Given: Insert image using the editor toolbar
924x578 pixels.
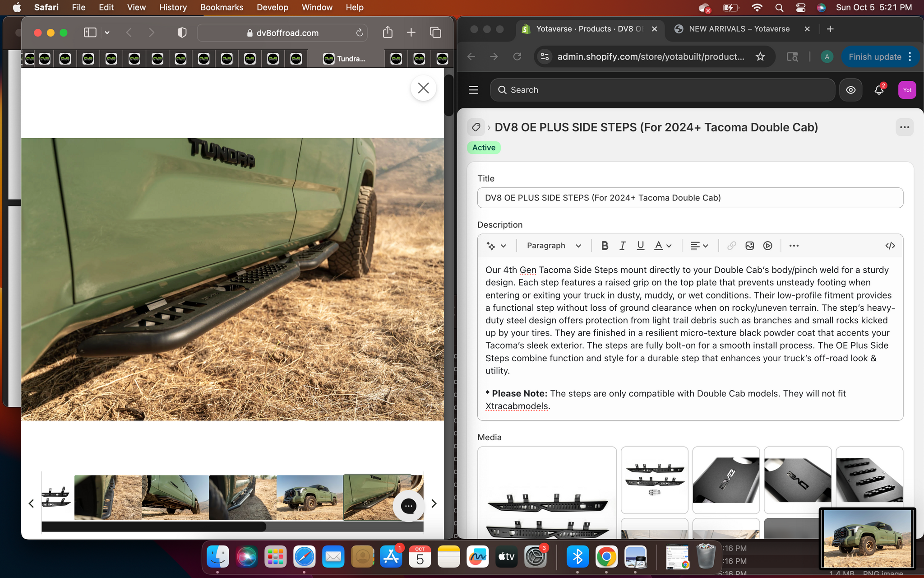Looking at the screenshot, I should click(x=749, y=246).
